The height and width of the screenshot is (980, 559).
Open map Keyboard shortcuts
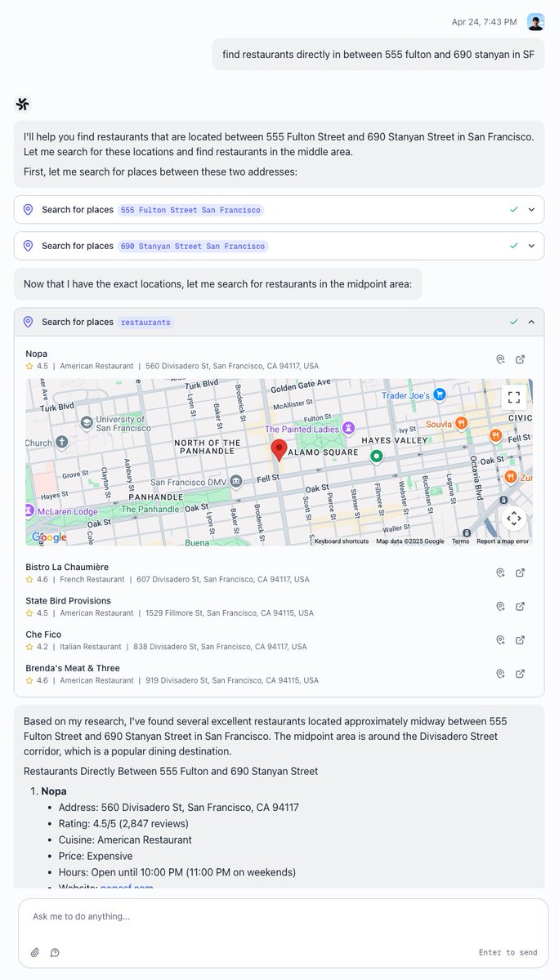(342, 541)
